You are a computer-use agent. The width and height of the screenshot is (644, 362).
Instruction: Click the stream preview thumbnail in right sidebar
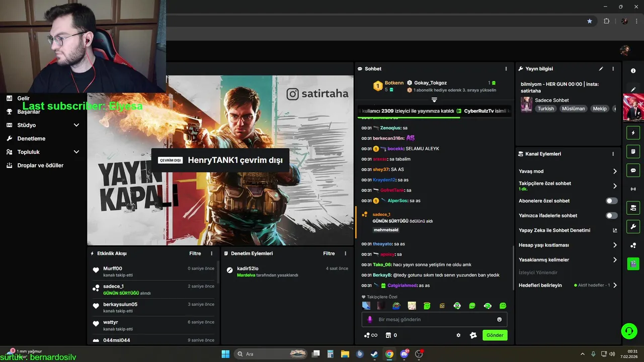pos(633,108)
